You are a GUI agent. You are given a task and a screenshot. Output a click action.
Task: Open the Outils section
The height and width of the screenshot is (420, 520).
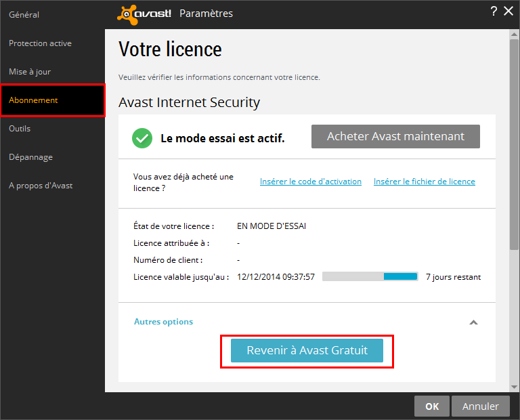point(20,129)
